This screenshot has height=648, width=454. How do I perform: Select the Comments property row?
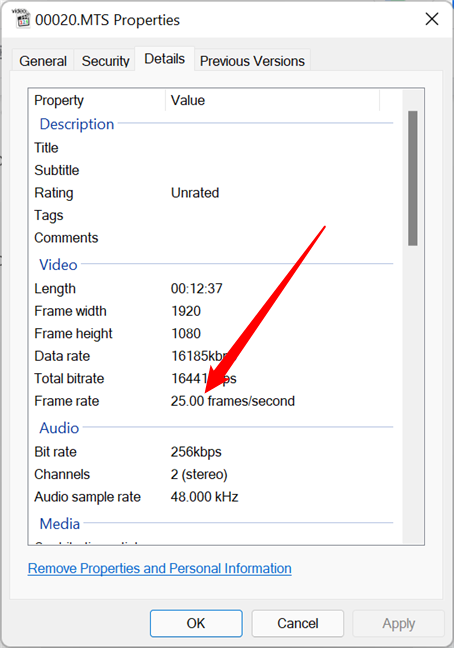coord(213,238)
